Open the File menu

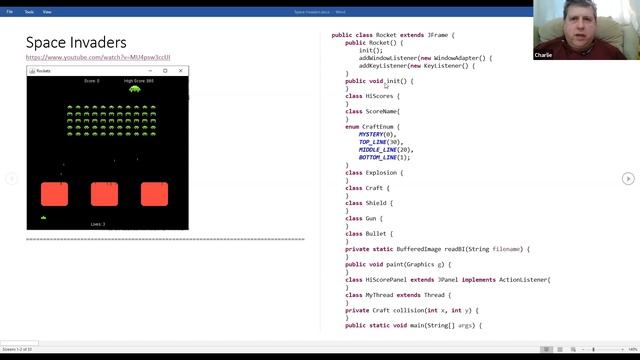pos(9,12)
